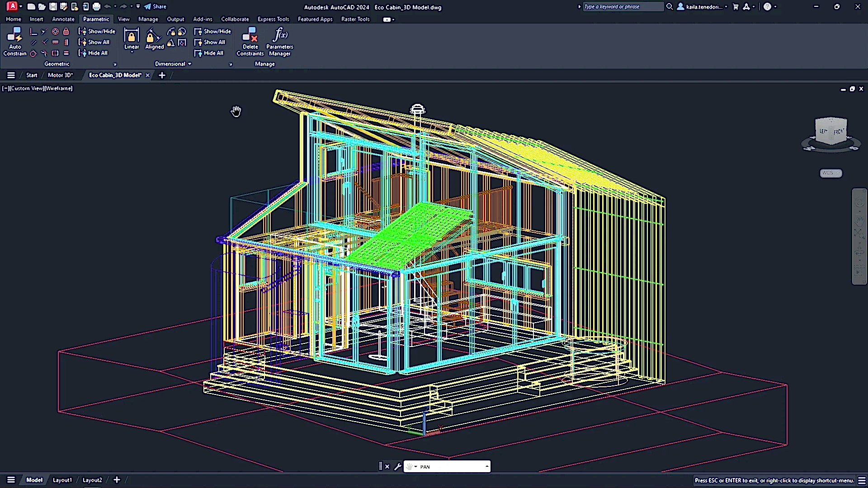Click the Auto Constrain tool
The image size is (868, 488).
(15, 42)
